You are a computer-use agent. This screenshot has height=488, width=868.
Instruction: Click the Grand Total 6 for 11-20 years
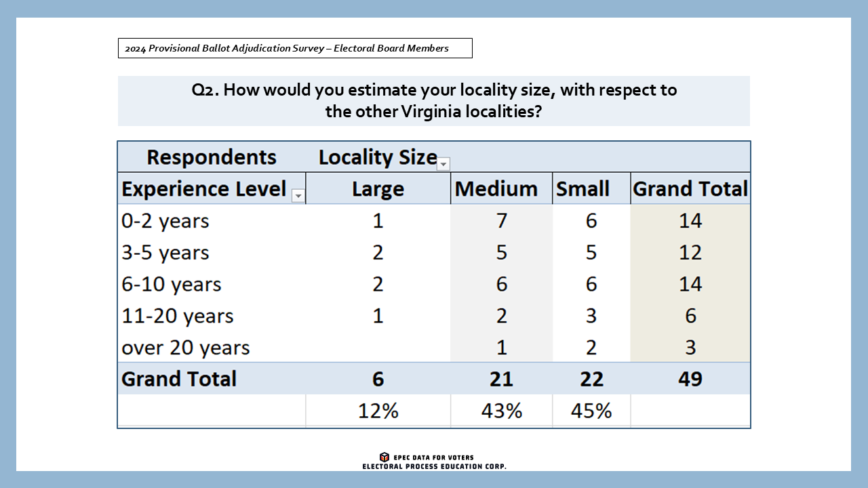[690, 316]
